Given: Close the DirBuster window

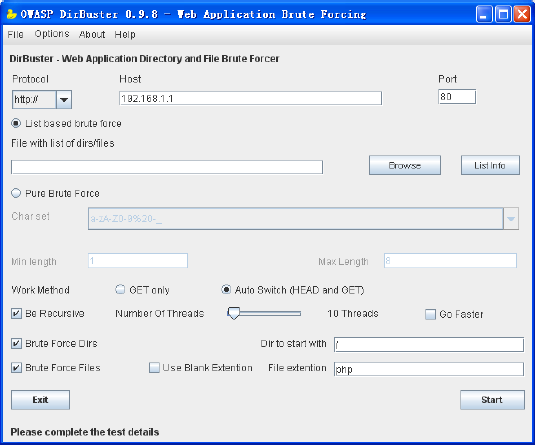Looking at the screenshot, I should click(522, 15).
